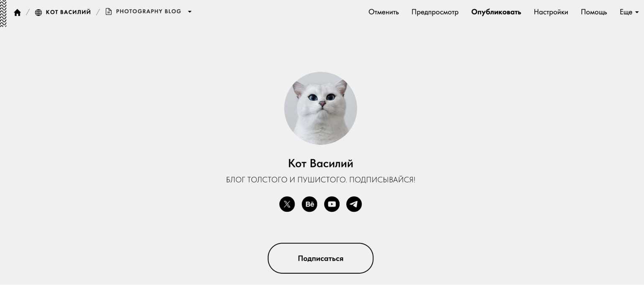
Task: Go to the home icon in breadcrumb
Action: pyautogui.click(x=17, y=12)
